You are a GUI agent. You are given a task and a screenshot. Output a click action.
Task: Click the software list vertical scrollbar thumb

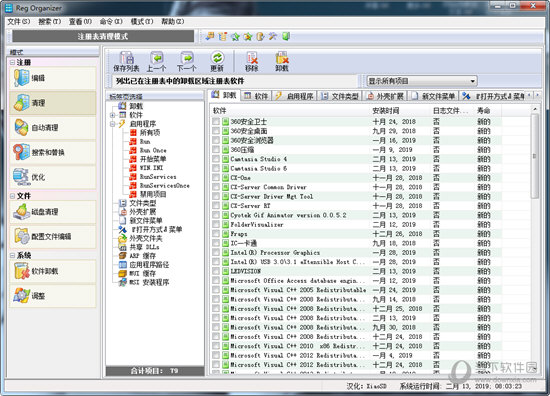pos(535,156)
